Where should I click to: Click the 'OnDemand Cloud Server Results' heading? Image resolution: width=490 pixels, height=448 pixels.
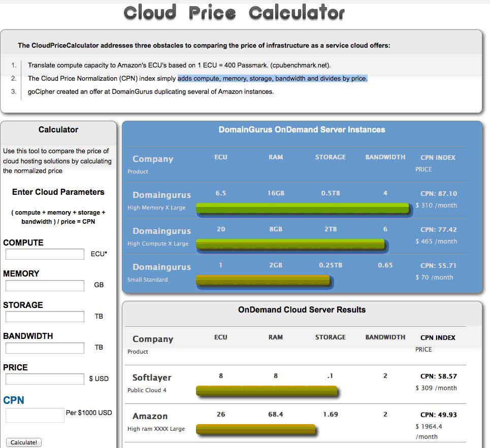point(302,309)
